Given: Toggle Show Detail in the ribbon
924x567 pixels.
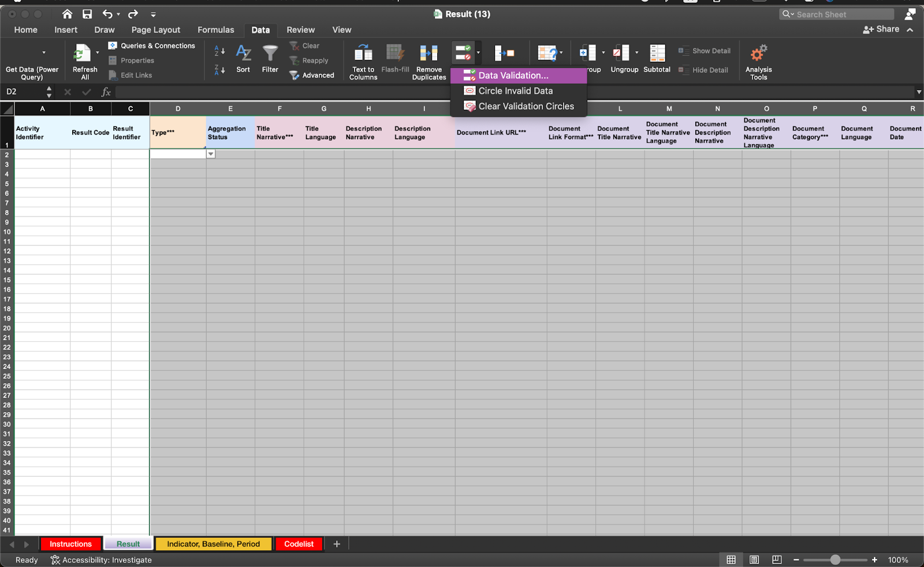Looking at the screenshot, I should click(705, 50).
